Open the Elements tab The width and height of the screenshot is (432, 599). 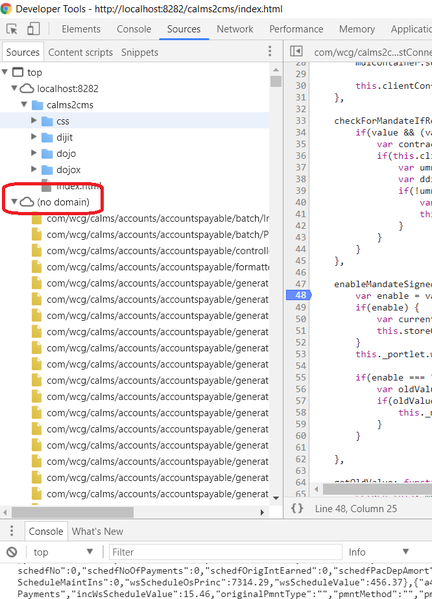(x=81, y=29)
